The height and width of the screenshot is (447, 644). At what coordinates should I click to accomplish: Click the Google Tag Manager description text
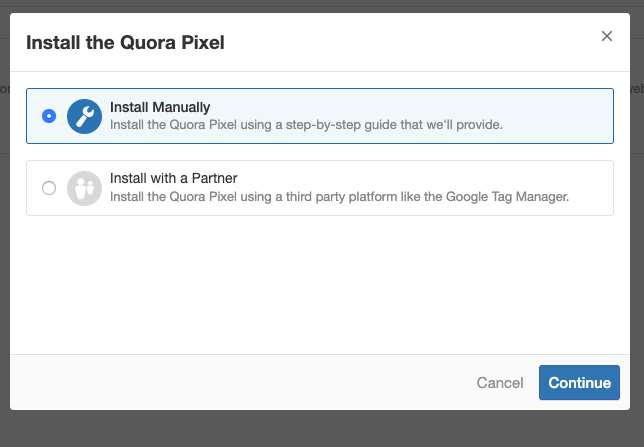[339, 197]
